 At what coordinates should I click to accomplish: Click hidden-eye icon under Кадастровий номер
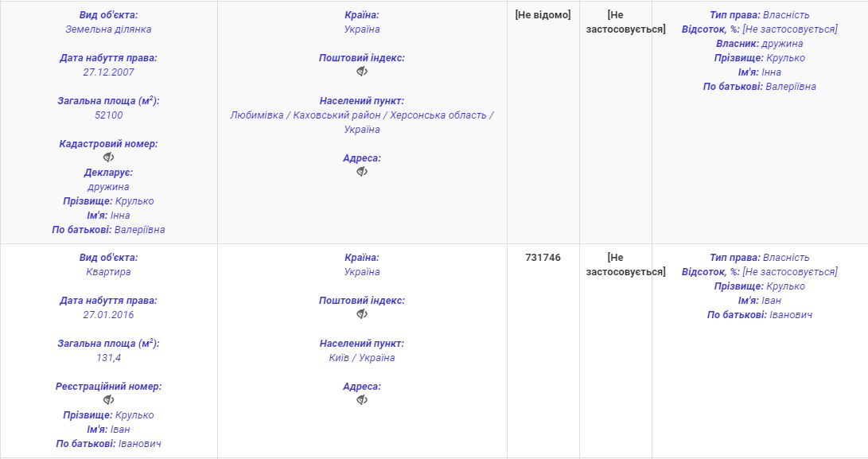coord(109,158)
